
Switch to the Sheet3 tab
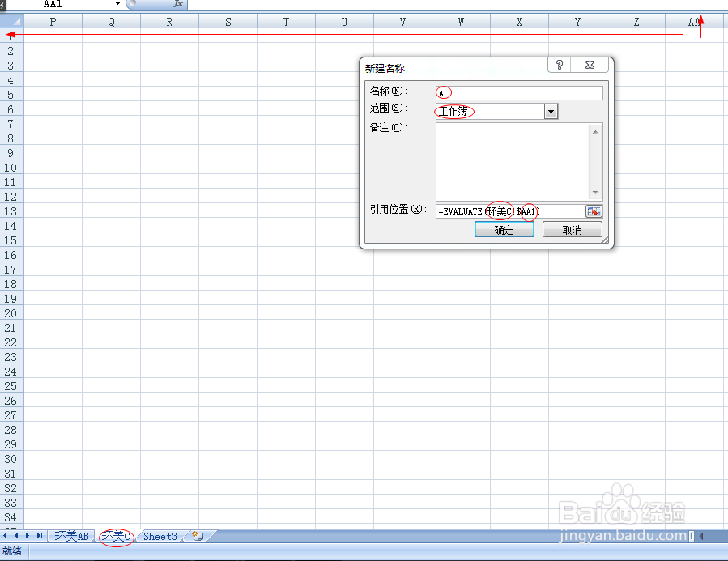click(160, 536)
